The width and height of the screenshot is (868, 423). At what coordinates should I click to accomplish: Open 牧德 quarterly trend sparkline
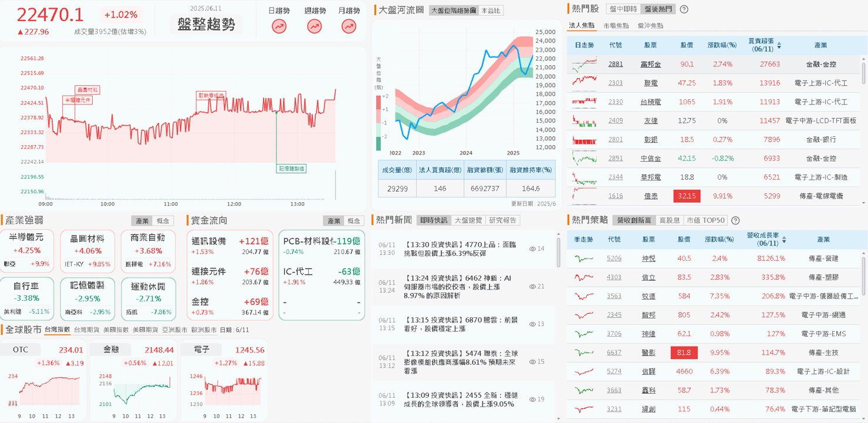coord(584,296)
